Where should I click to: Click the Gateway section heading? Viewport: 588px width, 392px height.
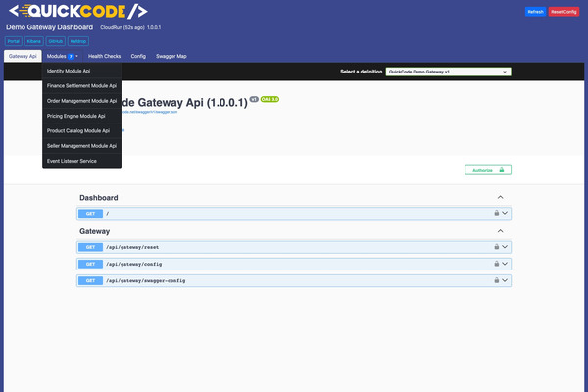pyautogui.click(x=94, y=231)
